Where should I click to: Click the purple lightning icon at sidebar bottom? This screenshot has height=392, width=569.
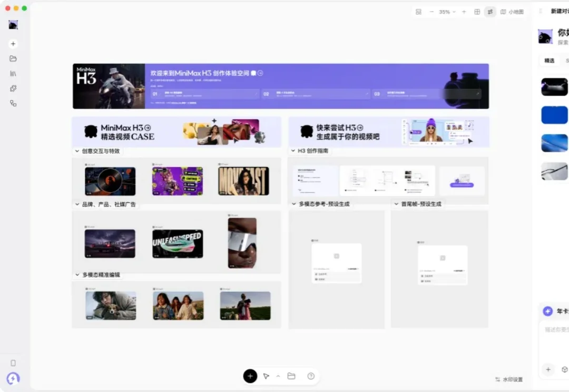(13, 379)
